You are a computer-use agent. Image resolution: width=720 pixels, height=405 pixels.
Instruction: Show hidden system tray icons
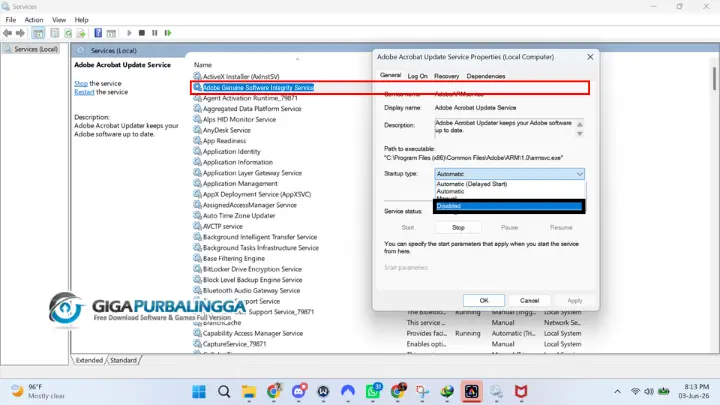pyautogui.click(x=618, y=392)
